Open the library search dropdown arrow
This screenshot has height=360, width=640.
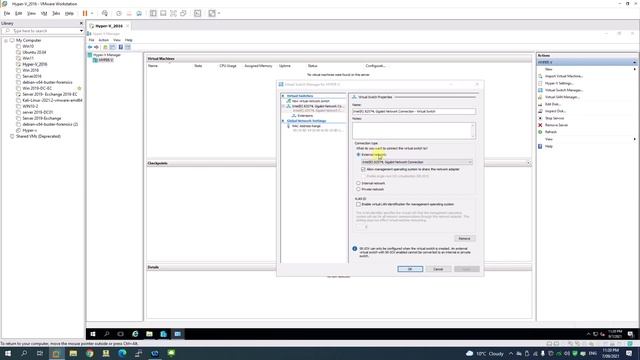click(81, 31)
